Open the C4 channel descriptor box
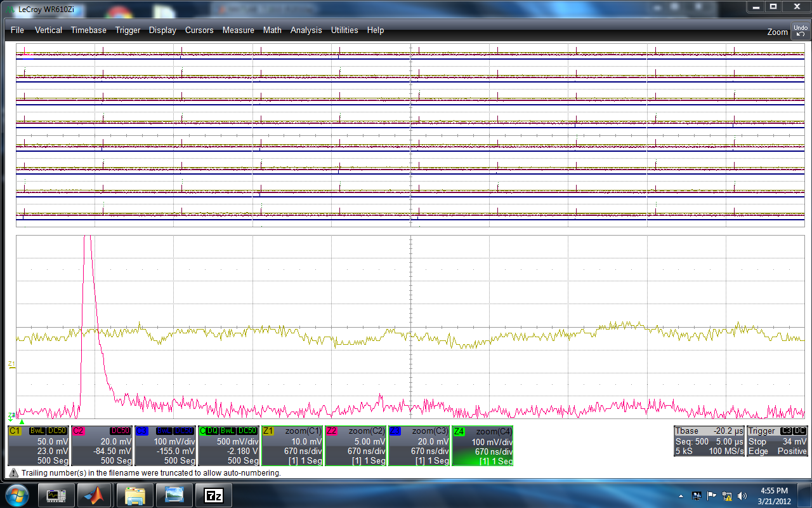The image size is (812, 508). tap(228, 446)
